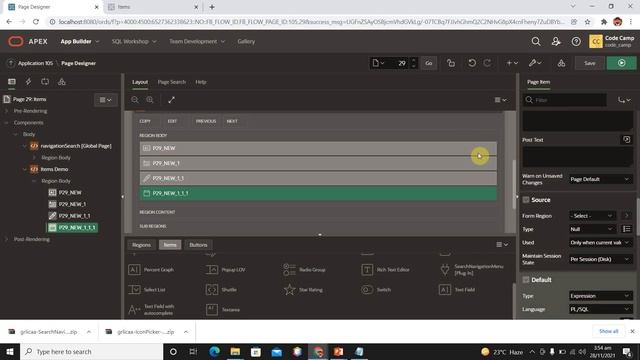Pick the Star Rating item type
The image size is (640, 360).
[303, 289]
